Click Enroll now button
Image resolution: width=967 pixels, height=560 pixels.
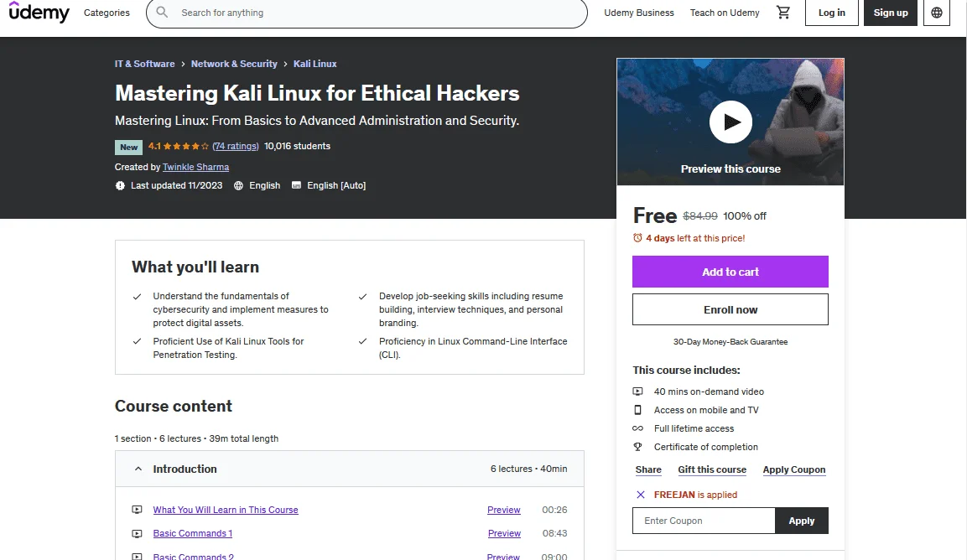pyautogui.click(x=730, y=309)
